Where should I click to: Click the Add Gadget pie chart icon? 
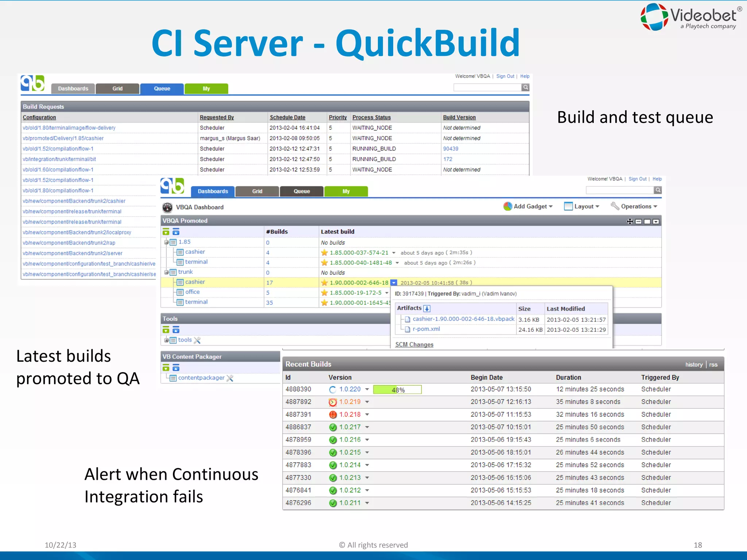(x=507, y=206)
